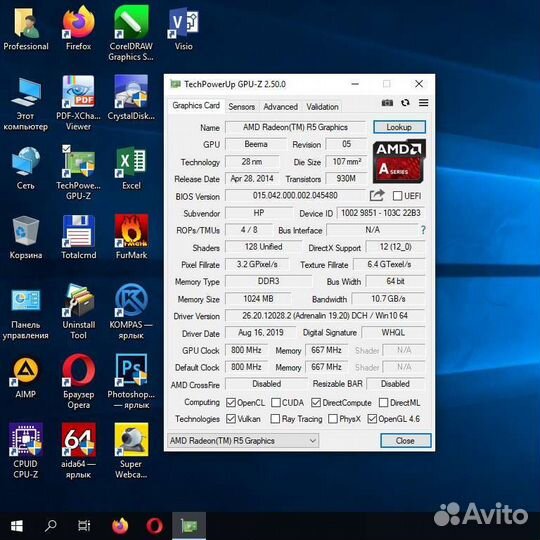Click the Bus Interface question mark
The width and height of the screenshot is (540, 540).
coord(423,230)
